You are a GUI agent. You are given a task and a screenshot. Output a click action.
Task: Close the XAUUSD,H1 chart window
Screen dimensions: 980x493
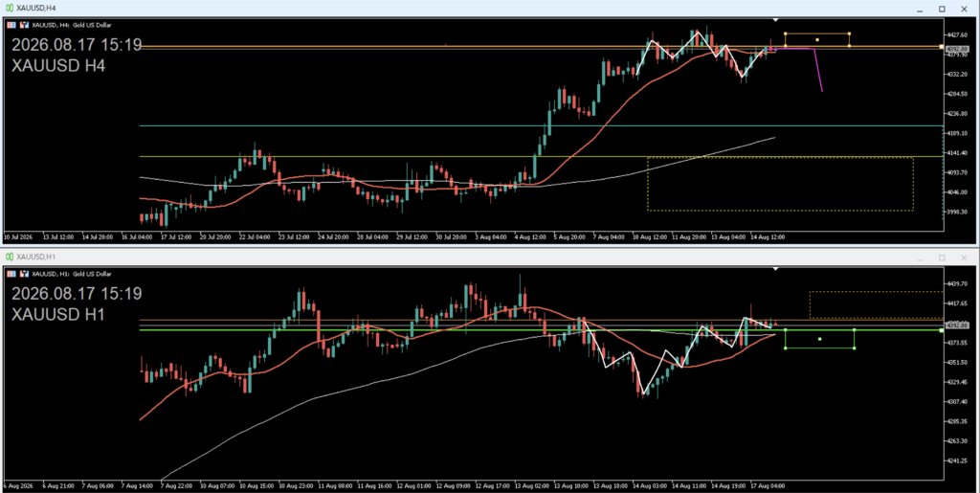click(x=963, y=258)
